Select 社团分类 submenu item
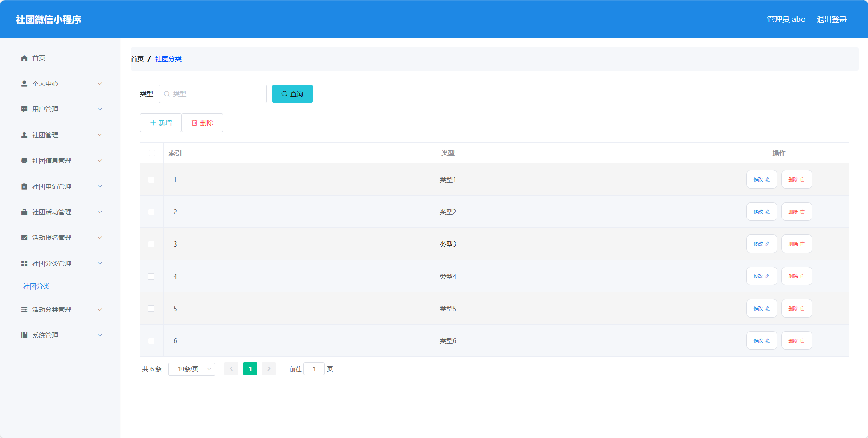The image size is (868, 438). click(x=36, y=286)
